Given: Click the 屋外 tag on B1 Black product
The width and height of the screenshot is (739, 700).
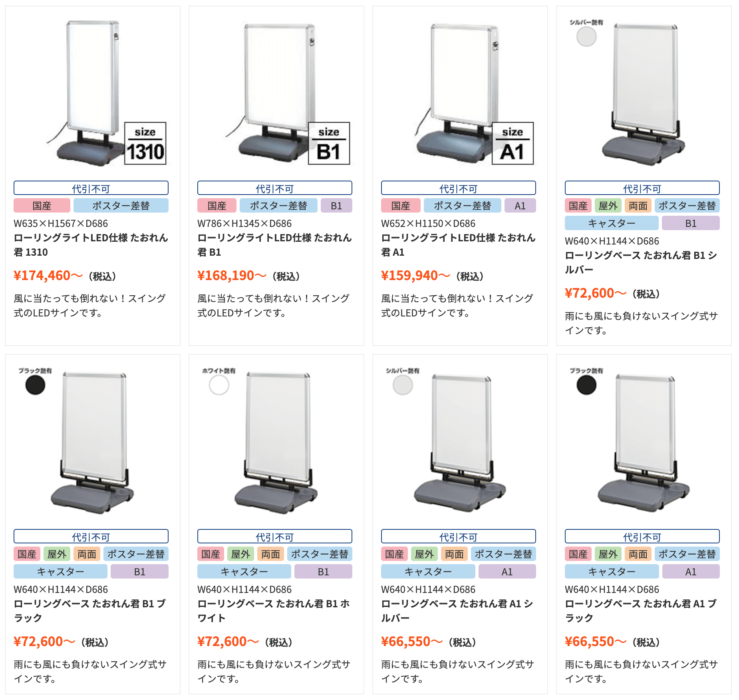Looking at the screenshot, I should tap(57, 554).
